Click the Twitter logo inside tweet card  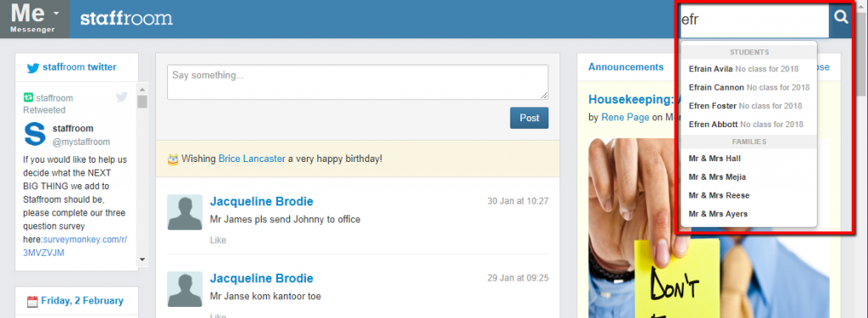pos(122,98)
